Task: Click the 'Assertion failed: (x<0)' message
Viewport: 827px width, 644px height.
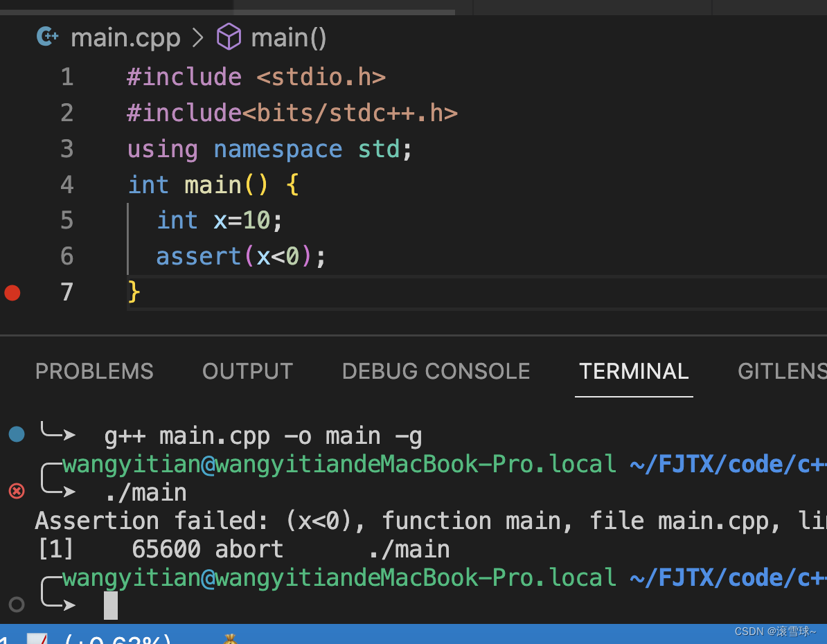Action: (200, 521)
